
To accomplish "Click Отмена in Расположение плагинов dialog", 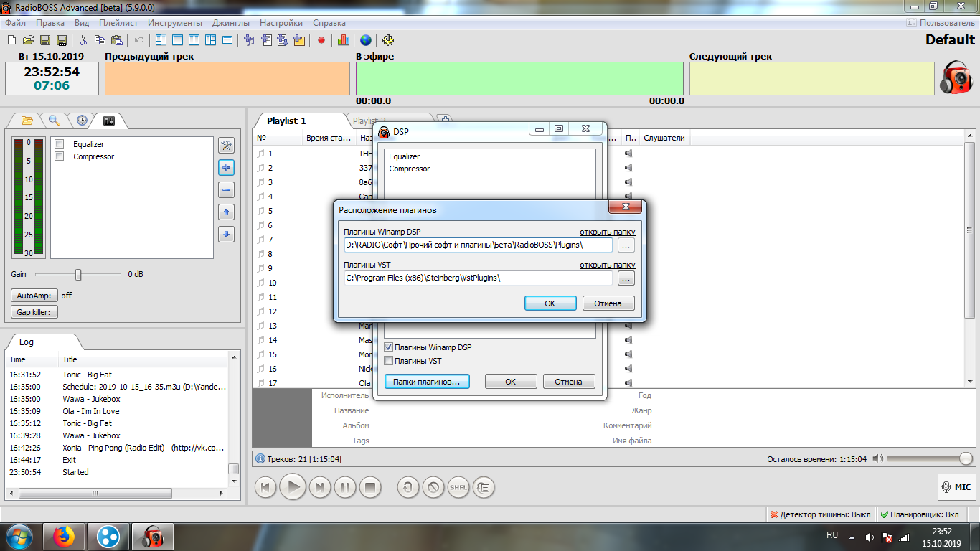I will 608,303.
